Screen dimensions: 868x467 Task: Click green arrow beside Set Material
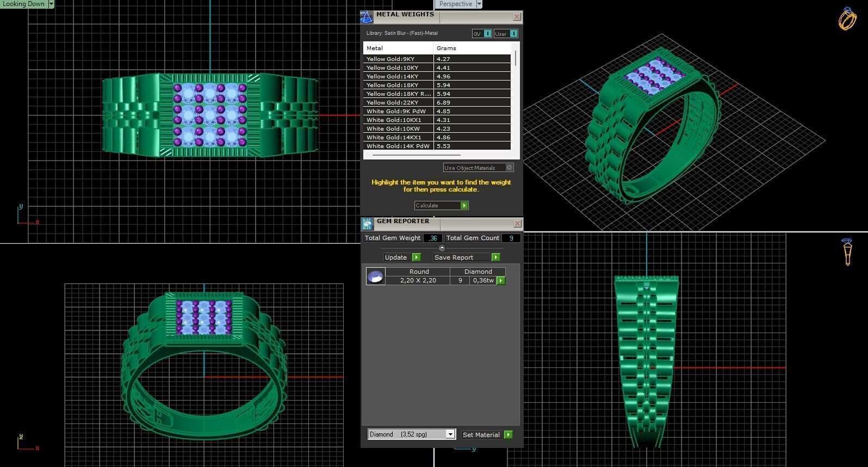508,435
